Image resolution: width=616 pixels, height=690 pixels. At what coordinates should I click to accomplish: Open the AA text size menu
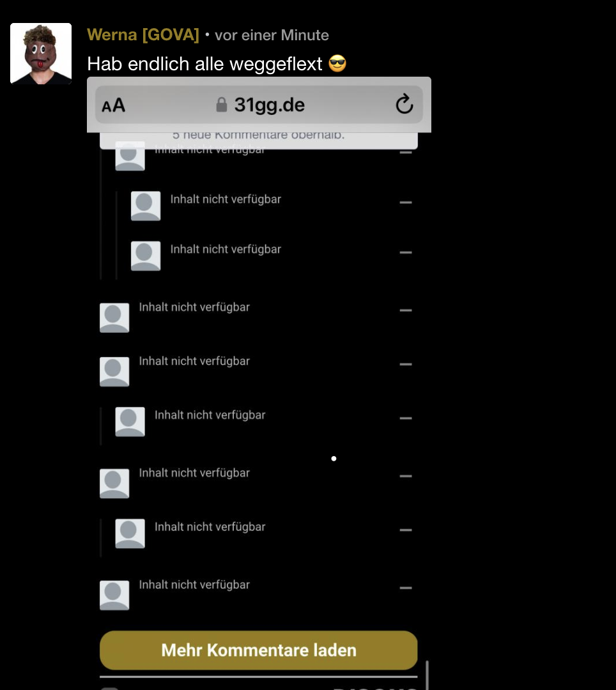coord(114,105)
